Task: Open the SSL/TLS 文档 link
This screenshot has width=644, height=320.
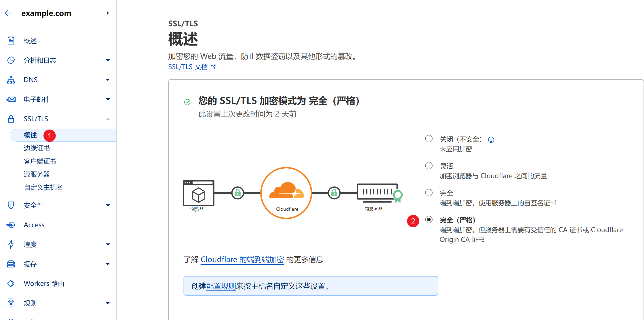Action: [x=188, y=67]
